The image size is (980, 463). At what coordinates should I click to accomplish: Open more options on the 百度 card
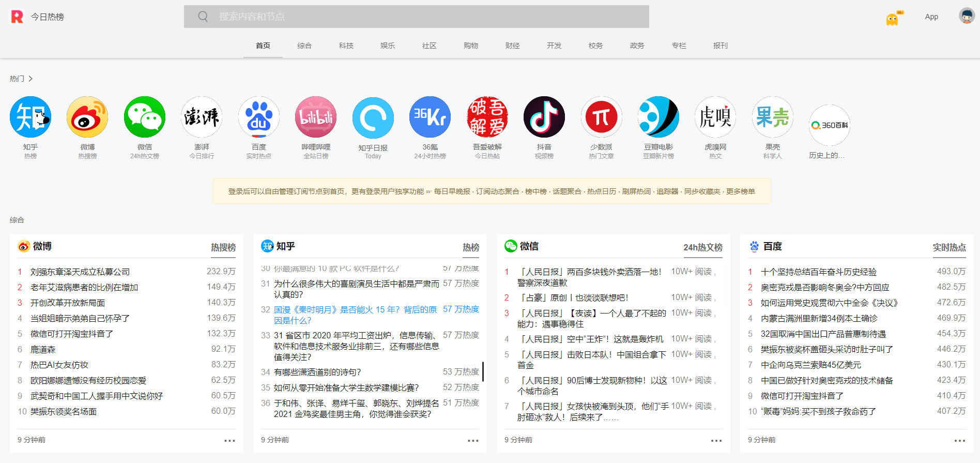pyautogui.click(x=960, y=441)
